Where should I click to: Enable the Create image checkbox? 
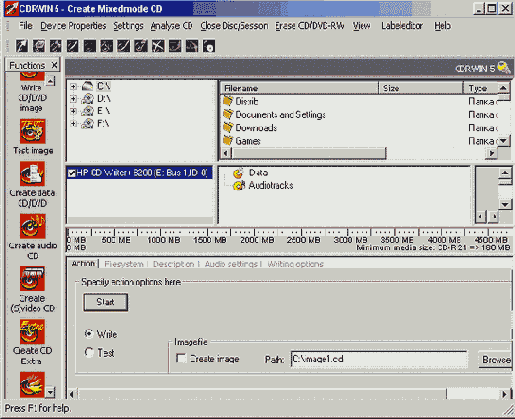point(181,359)
